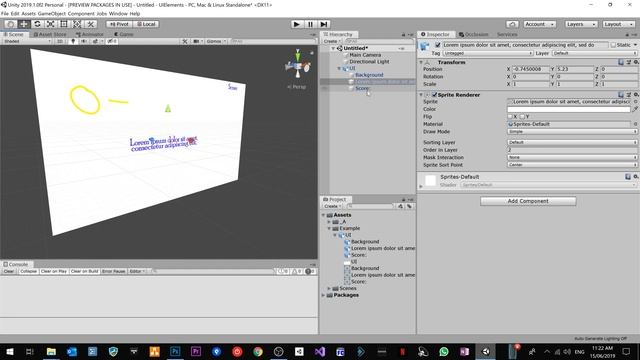The width and height of the screenshot is (640, 360).
Task: Click Project search by label icon
Action: 409,206
